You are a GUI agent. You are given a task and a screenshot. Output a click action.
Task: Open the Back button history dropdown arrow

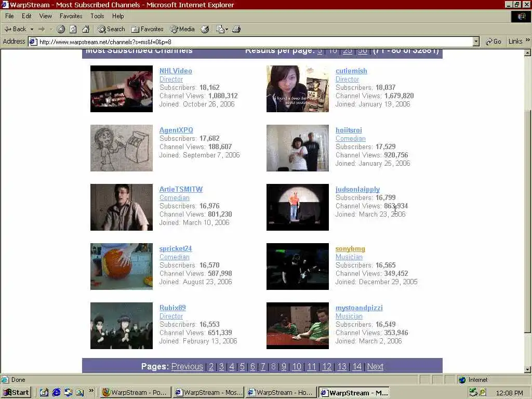[x=32, y=29]
